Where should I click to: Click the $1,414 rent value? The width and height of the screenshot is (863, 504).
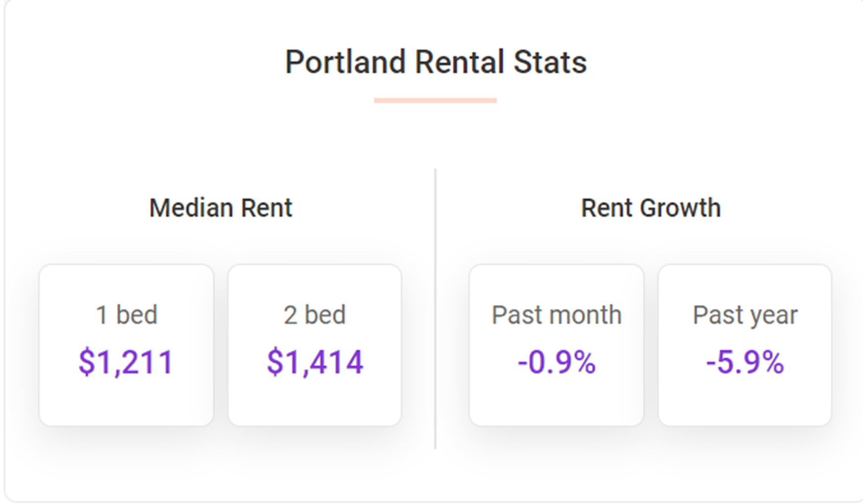315,362
